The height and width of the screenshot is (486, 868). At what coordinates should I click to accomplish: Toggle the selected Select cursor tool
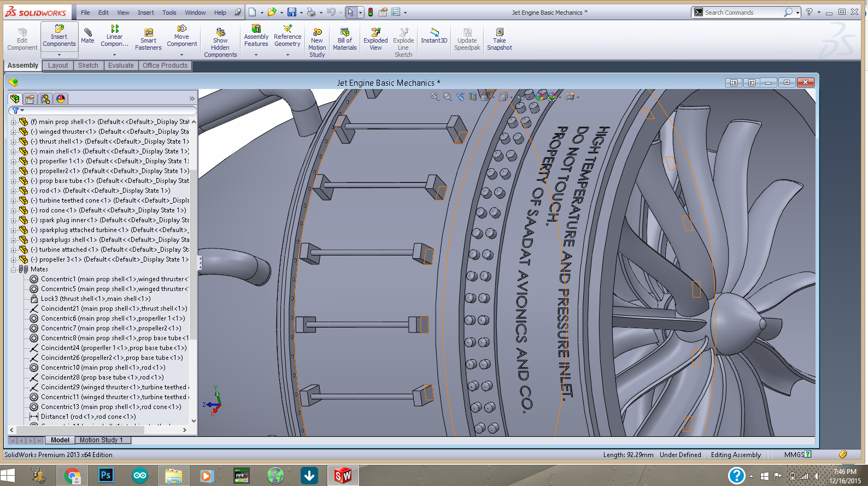[x=350, y=12]
